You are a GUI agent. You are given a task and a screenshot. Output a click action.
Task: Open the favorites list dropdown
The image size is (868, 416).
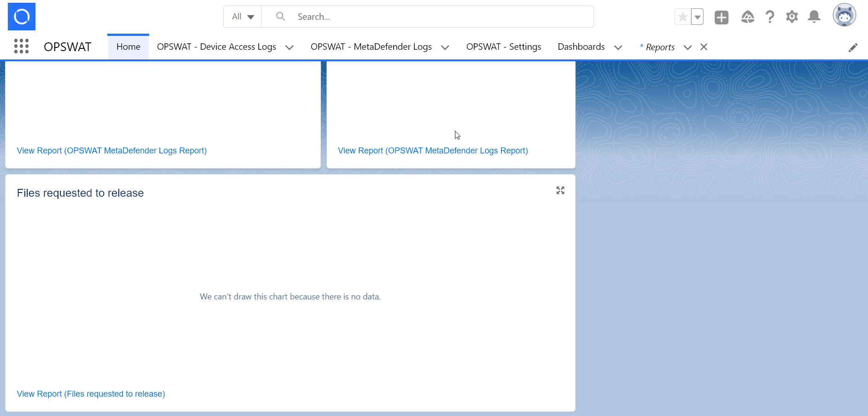[x=698, y=17]
